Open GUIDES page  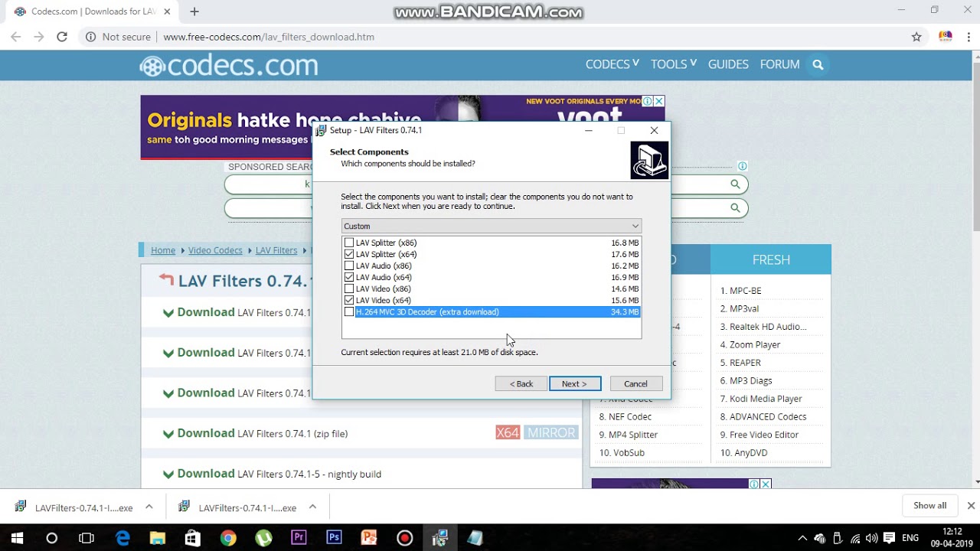pyautogui.click(x=728, y=64)
